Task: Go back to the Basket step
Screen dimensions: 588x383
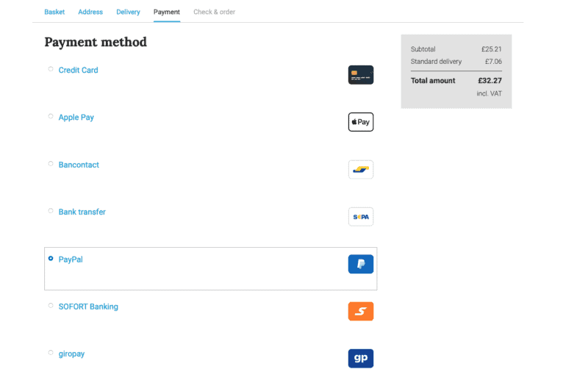Action: click(54, 12)
